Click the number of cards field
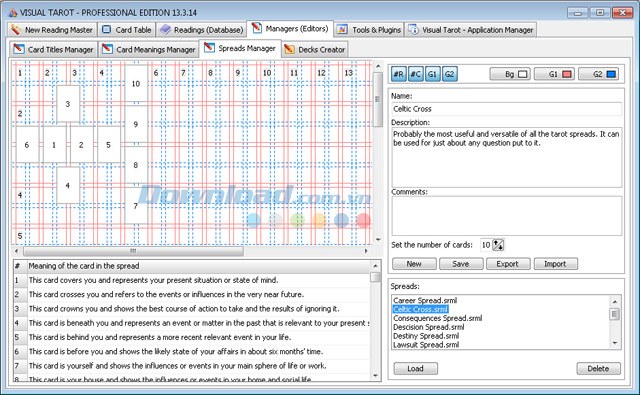 tap(486, 245)
